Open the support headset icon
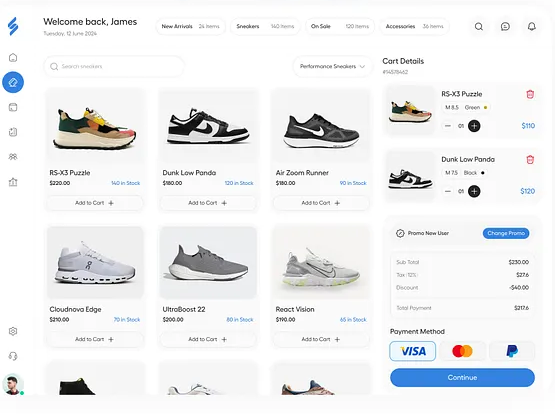Image resolution: width=555 pixels, height=414 pixels. tap(13, 356)
